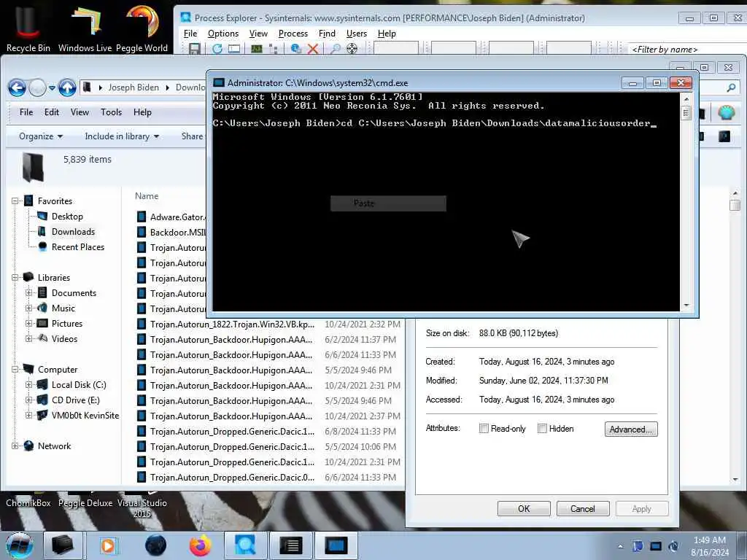The height and width of the screenshot is (560, 747).
Task: Click the cmd window vertical scrollbar thumb
Action: (x=686, y=113)
